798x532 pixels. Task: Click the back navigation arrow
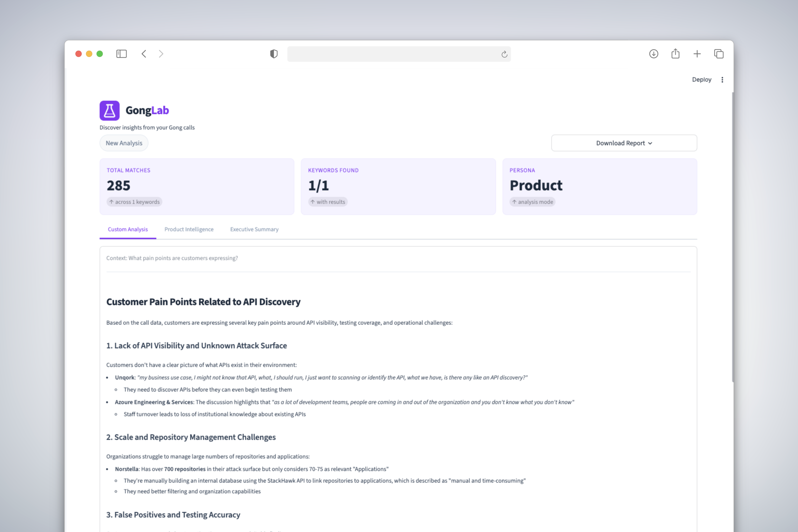(x=144, y=54)
